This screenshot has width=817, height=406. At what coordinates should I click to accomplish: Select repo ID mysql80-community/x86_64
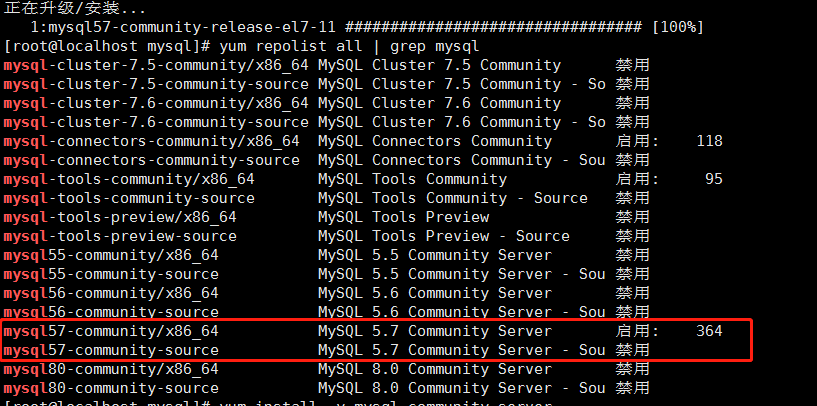coord(111,370)
